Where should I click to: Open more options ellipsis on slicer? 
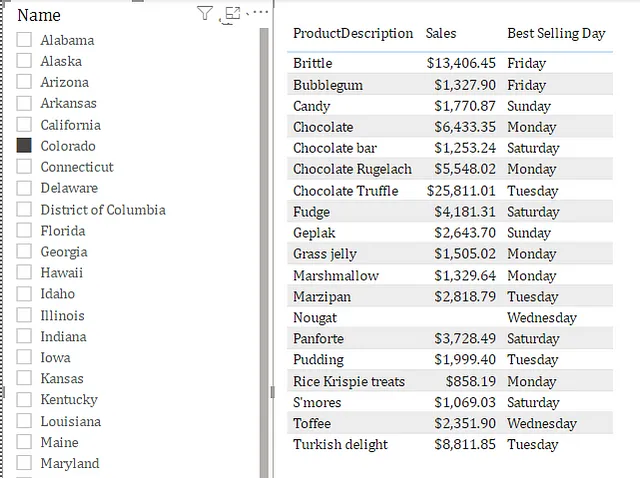(258, 13)
